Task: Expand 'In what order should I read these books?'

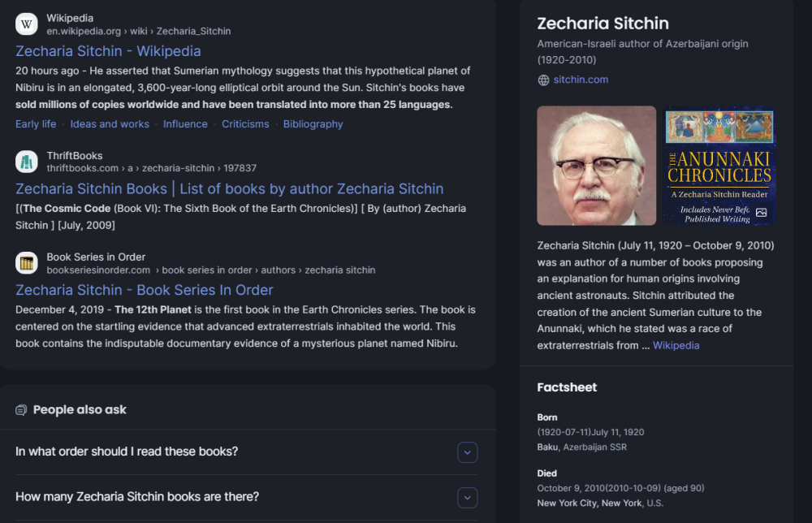Action: [x=467, y=452]
